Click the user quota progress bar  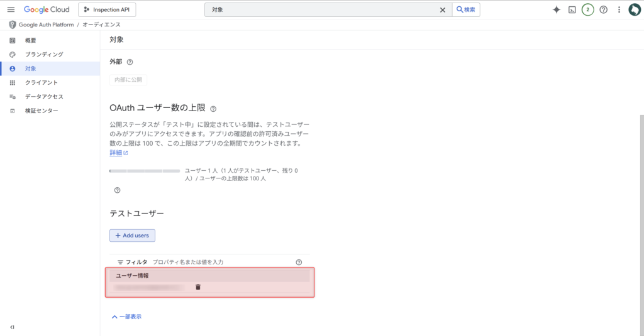pos(145,171)
